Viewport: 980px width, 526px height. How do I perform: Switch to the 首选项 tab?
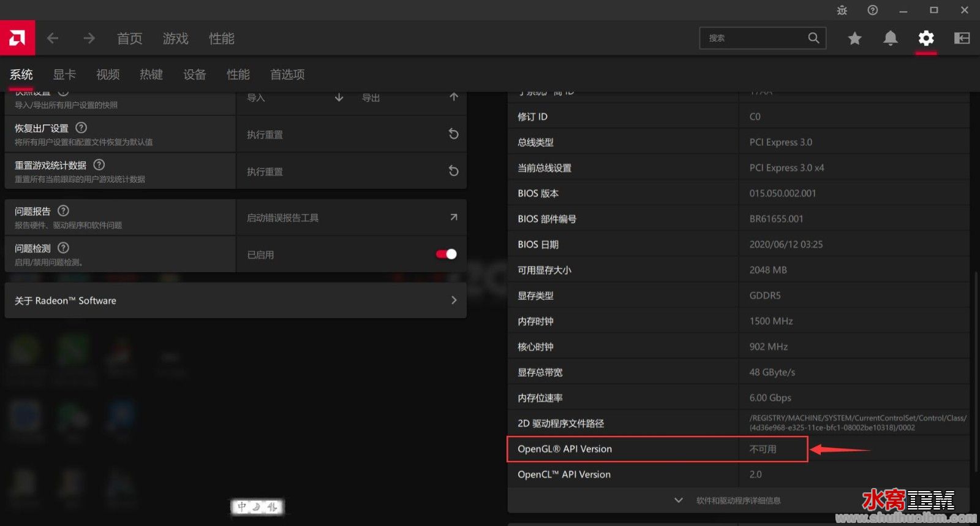287,75
